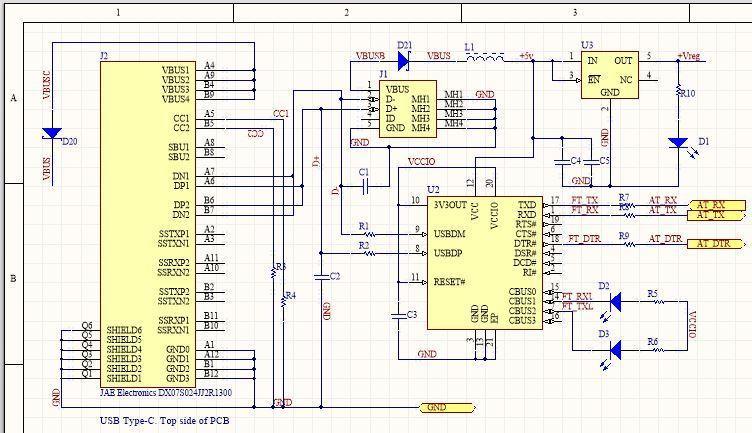The image size is (752, 433).
Task: Click the OUT pin name on U3
Action: 623,61
